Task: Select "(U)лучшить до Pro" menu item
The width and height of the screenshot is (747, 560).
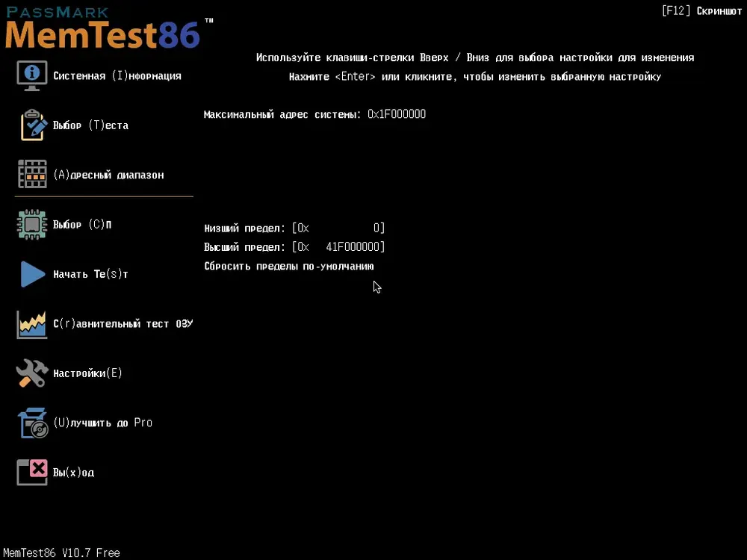Action: click(102, 423)
